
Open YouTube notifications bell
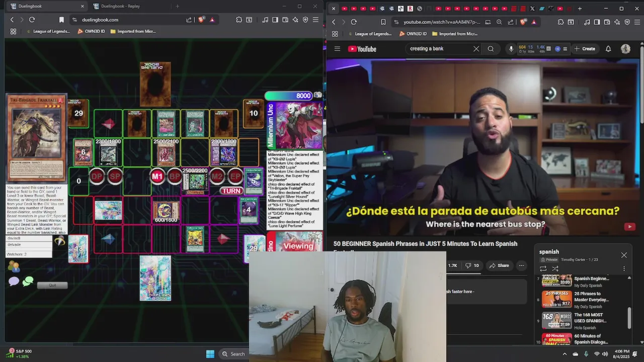(x=608, y=49)
